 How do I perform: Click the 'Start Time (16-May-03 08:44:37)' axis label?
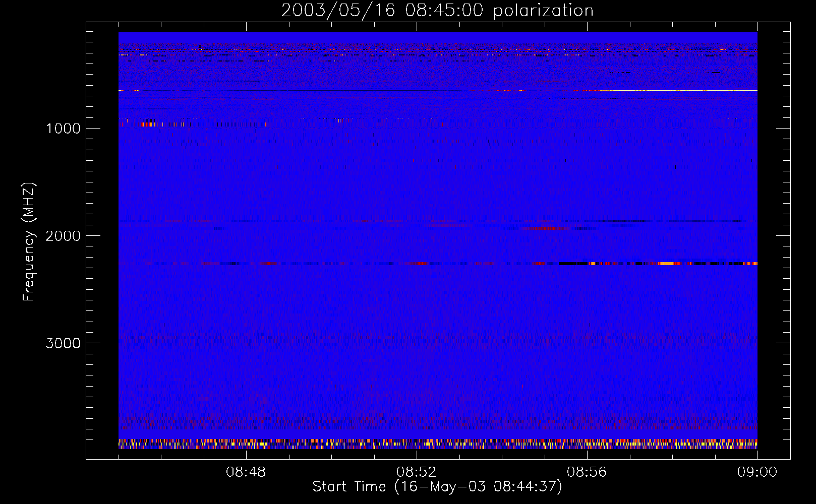tap(437, 487)
